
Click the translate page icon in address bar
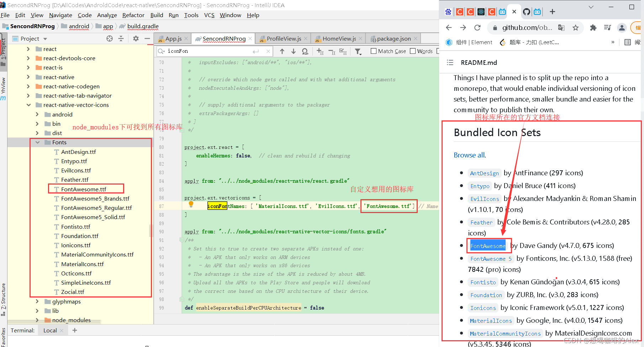point(561,27)
